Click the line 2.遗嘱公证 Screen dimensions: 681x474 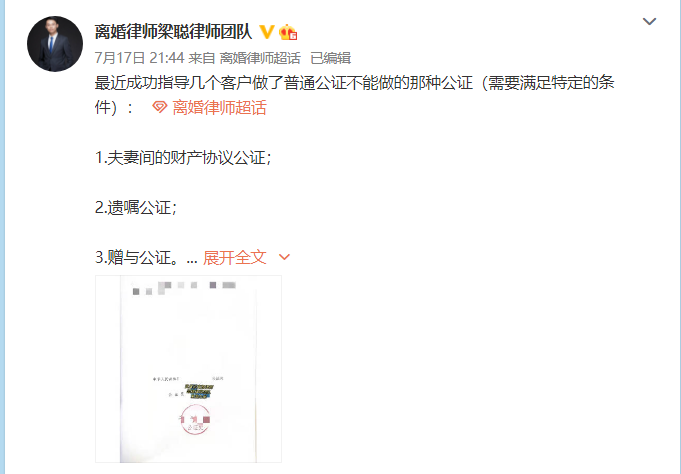click(136, 207)
